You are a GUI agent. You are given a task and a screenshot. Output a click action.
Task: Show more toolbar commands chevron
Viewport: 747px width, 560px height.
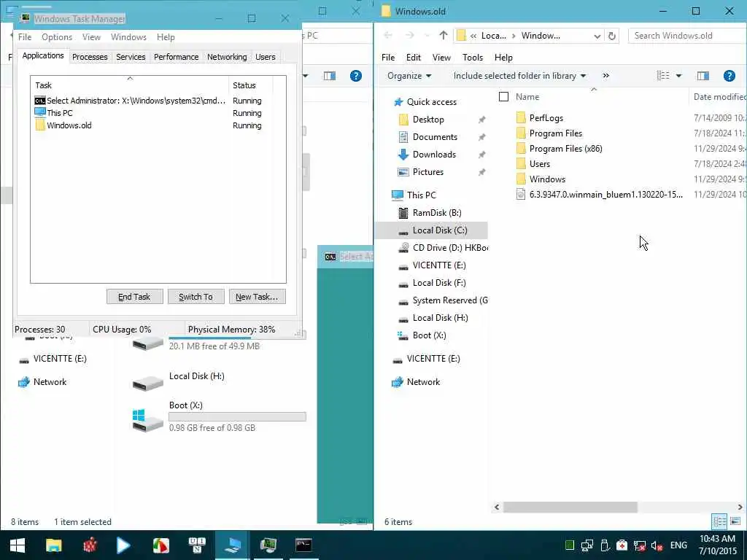click(606, 76)
